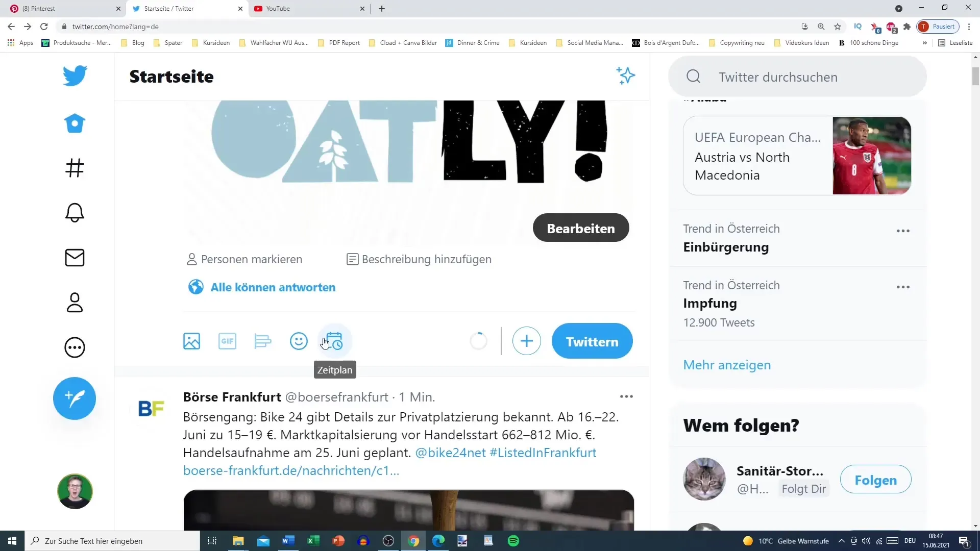Click the GIF insert icon

point(228,341)
